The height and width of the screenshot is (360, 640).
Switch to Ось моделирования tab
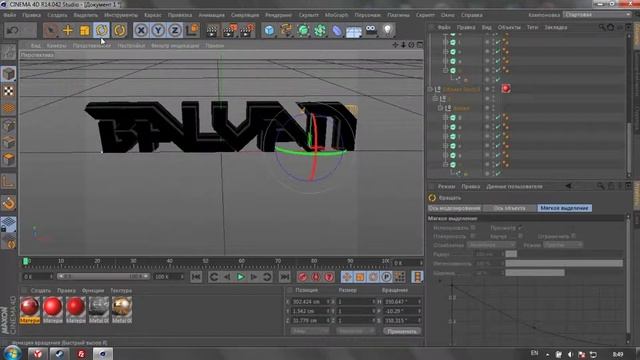tap(454, 208)
